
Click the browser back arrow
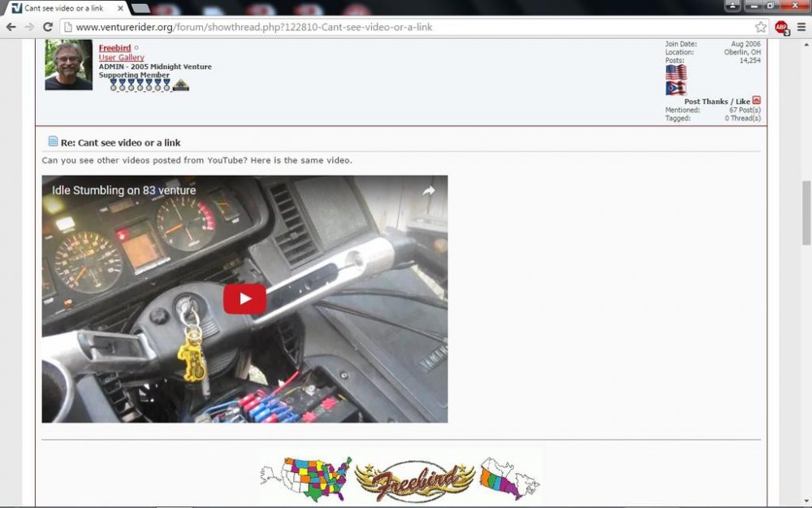tap(11, 27)
